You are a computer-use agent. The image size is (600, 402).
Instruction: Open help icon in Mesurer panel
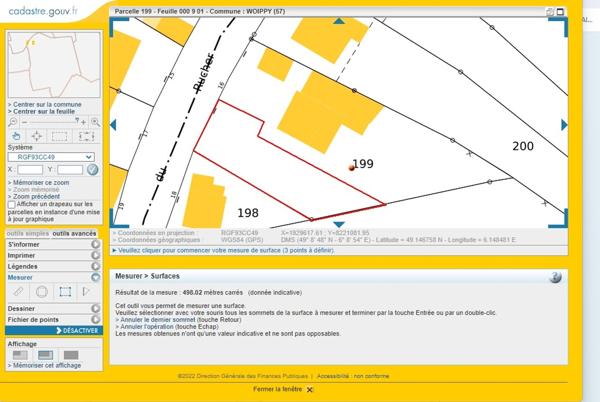(x=555, y=277)
